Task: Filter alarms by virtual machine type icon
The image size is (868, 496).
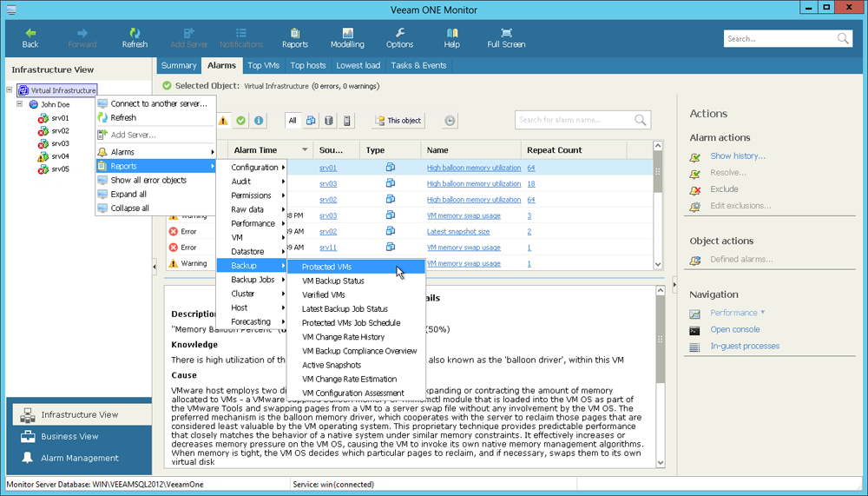Action: [x=311, y=120]
